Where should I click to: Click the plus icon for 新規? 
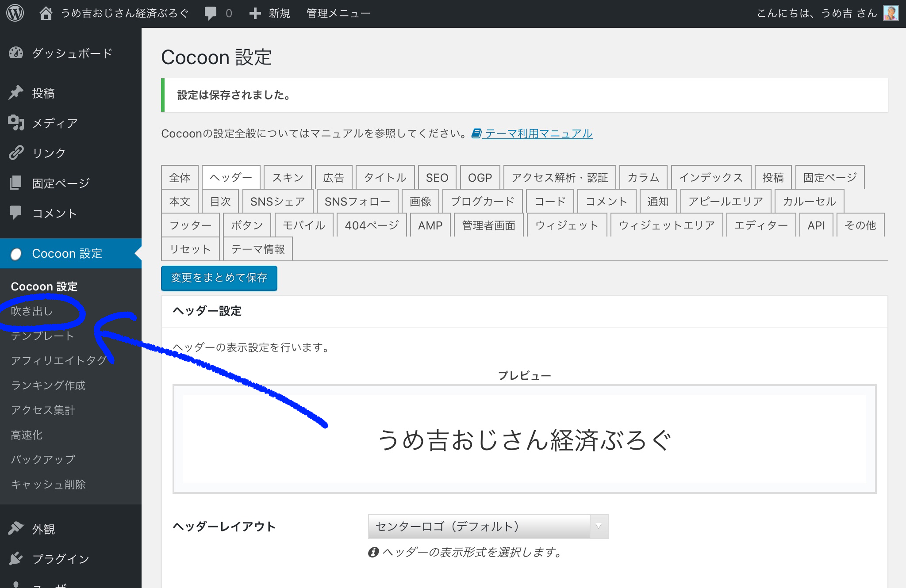tap(255, 13)
